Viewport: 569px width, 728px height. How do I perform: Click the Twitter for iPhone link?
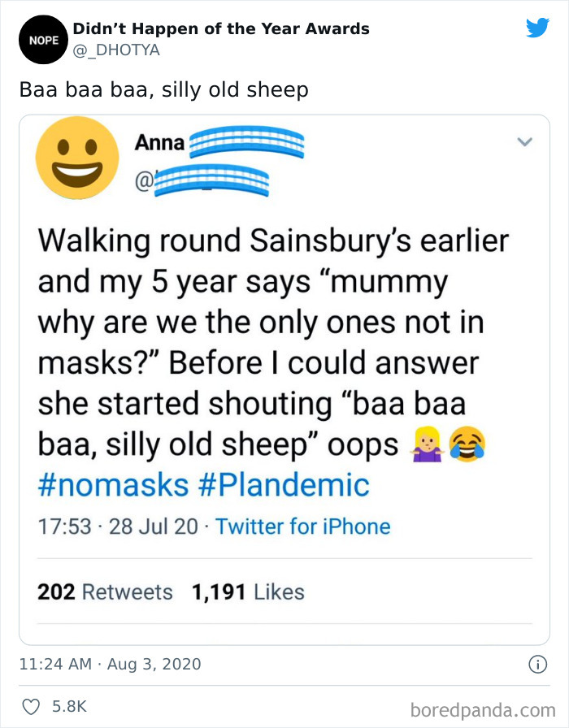pos(302,526)
